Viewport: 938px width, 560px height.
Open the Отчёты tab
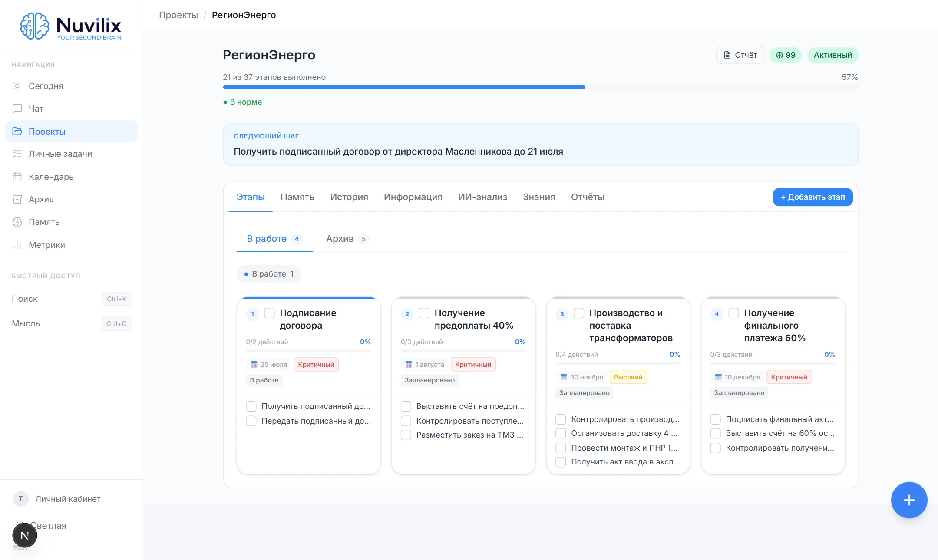[588, 197]
